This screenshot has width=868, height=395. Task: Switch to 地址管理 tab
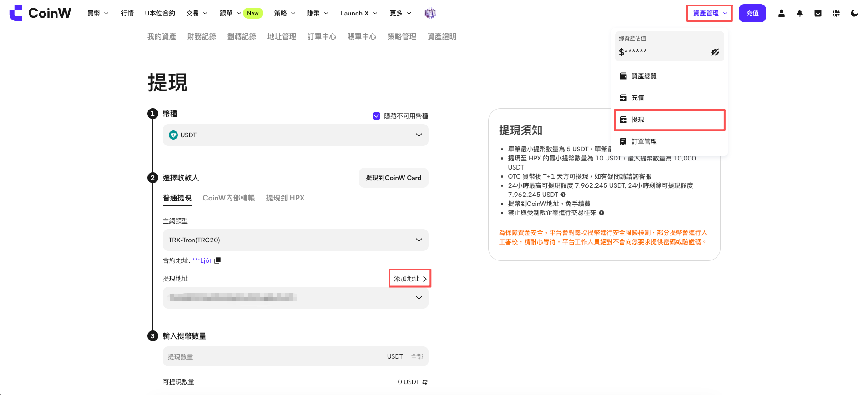[282, 36]
